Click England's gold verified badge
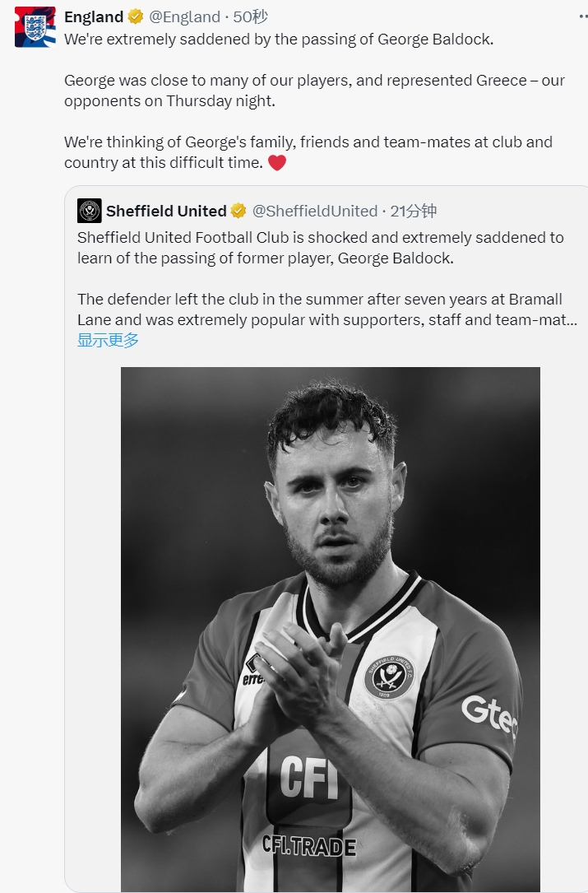The height and width of the screenshot is (893, 588). pyautogui.click(x=136, y=17)
